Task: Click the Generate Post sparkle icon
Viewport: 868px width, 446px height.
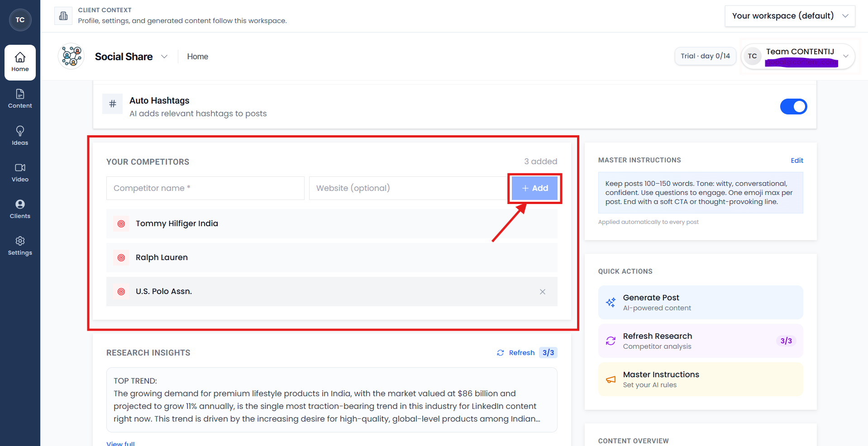Action: [611, 302]
